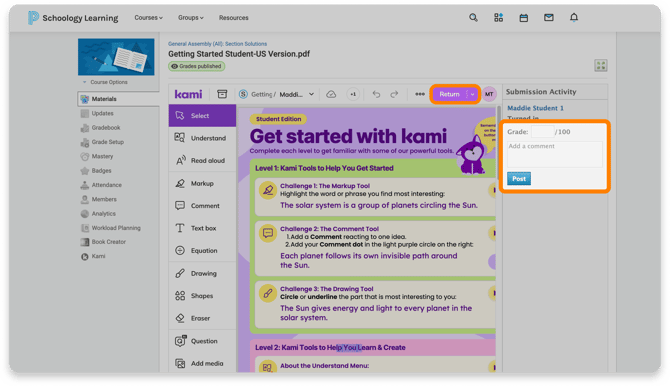Open Resources in top navigation
Viewport: 670px width, 386px height.
[234, 18]
